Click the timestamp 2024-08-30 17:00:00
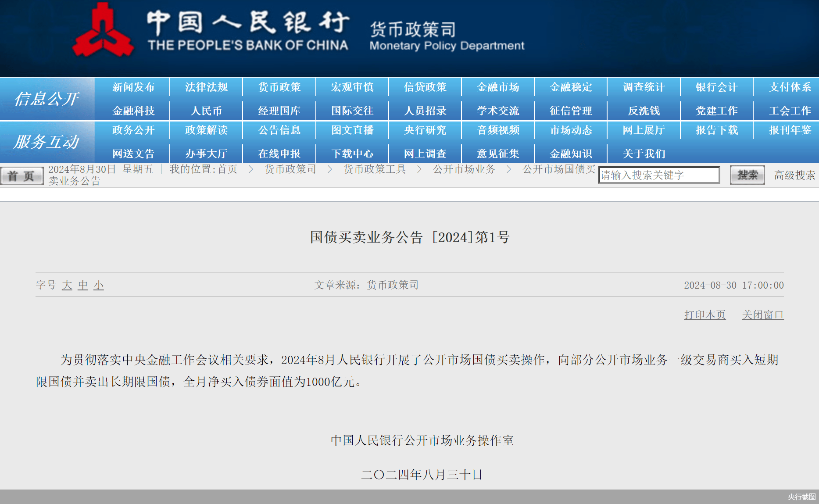This screenshot has width=819, height=504. click(733, 285)
